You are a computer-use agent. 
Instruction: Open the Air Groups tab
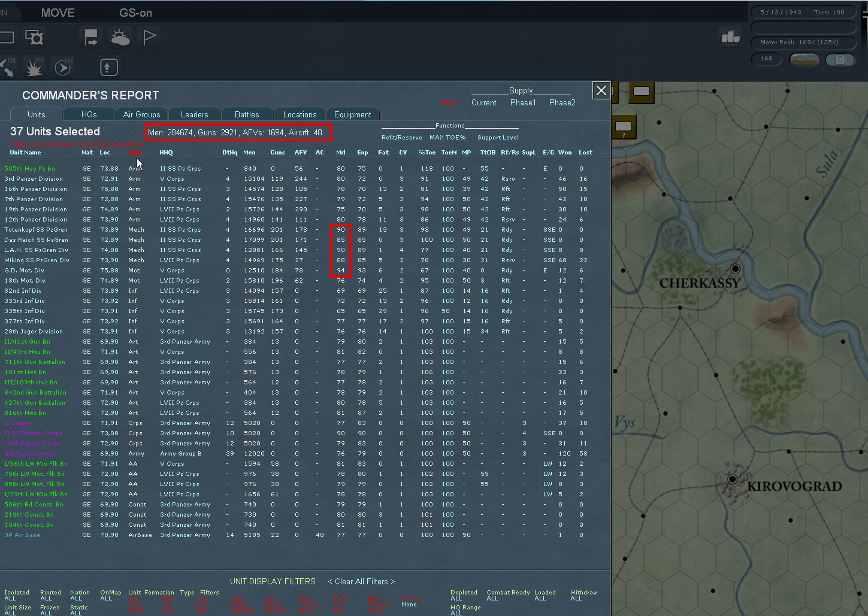142,114
